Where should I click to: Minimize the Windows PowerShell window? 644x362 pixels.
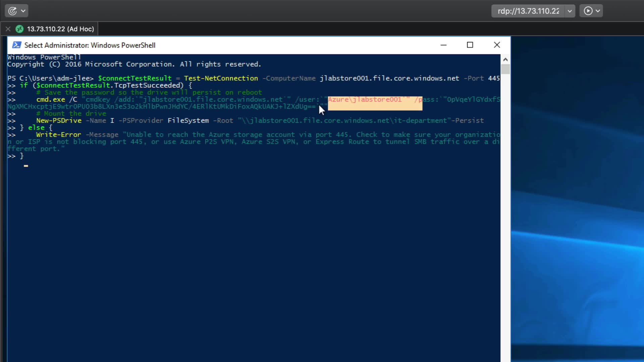(443, 45)
